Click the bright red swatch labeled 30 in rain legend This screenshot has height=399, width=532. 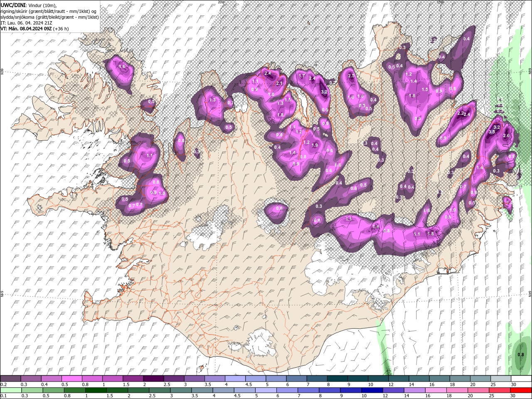[x=521, y=390]
